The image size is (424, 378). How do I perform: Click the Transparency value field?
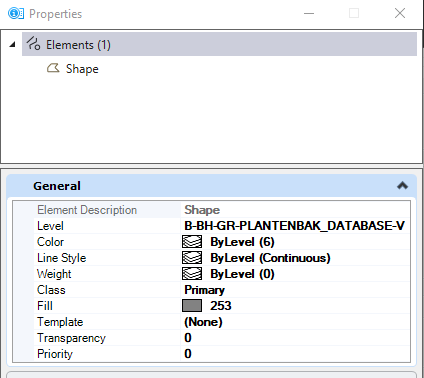pyautogui.click(x=295, y=338)
